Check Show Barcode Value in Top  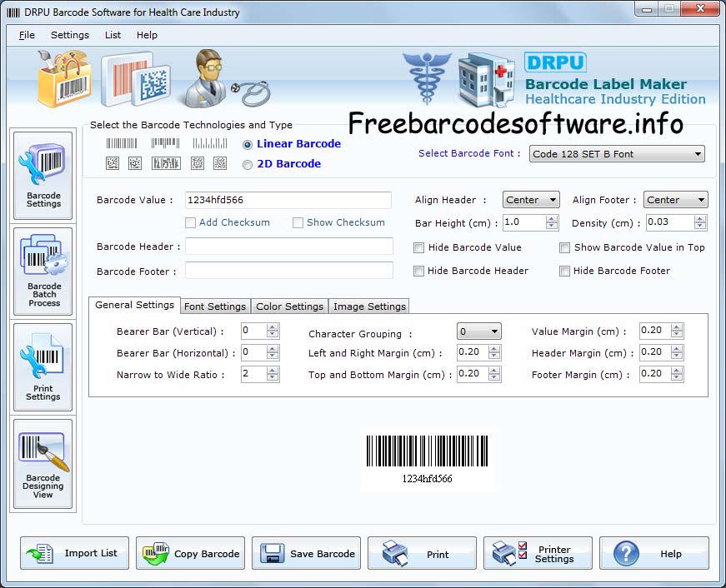coord(564,248)
